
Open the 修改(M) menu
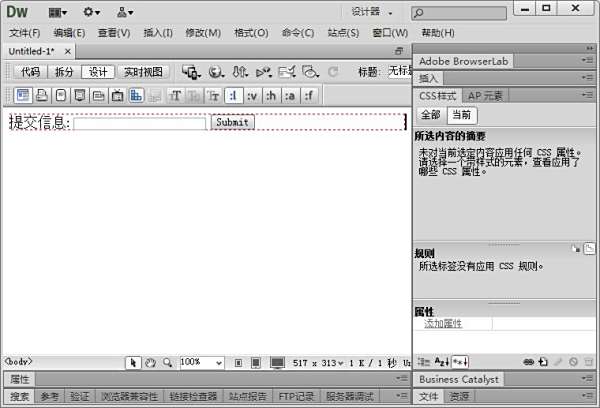tap(203, 33)
